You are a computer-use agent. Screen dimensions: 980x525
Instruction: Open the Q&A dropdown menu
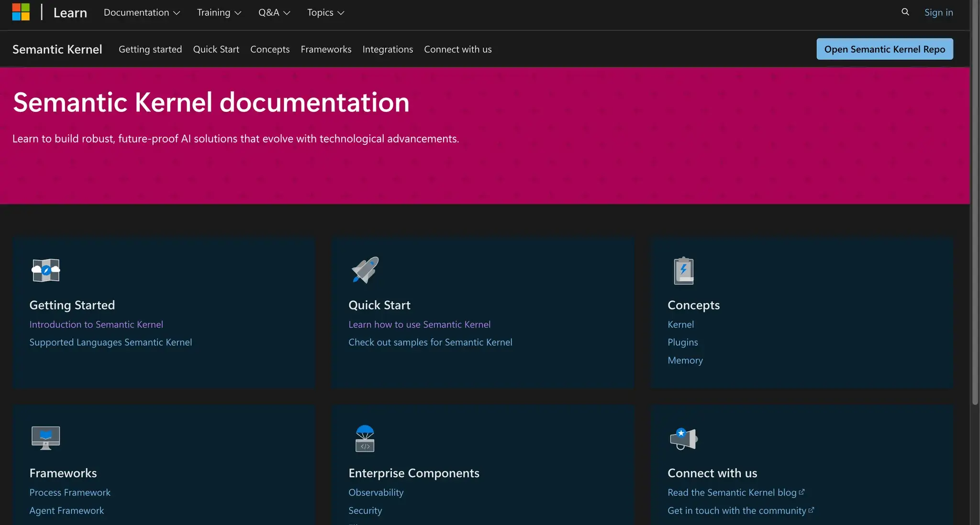pos(274,12)
